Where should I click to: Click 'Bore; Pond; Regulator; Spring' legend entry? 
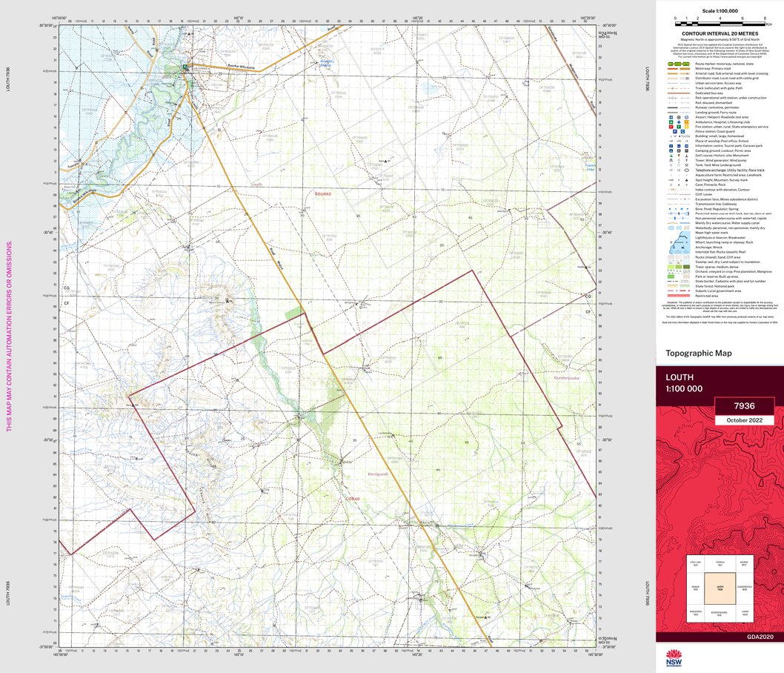coord(717,209)
